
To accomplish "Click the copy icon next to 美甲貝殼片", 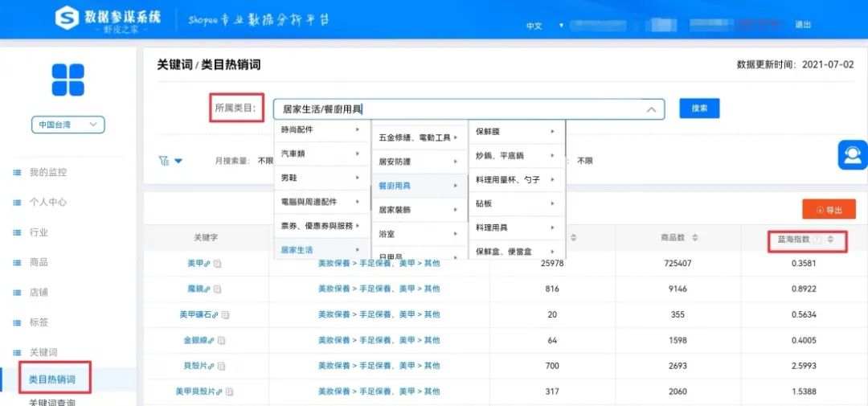I will click(229, 392).
